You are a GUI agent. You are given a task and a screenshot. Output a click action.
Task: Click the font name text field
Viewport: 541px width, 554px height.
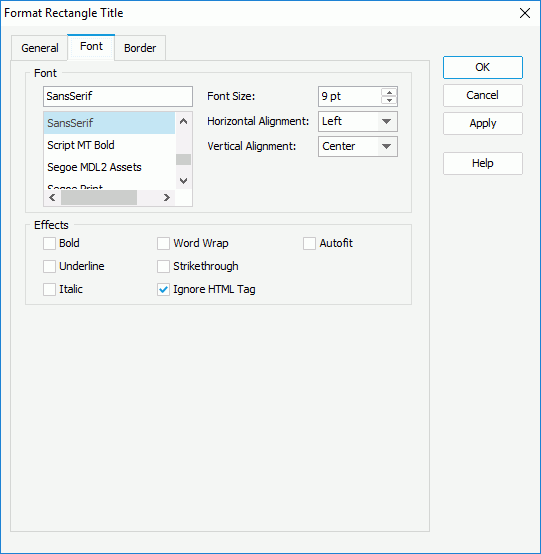[x=118, y=96]
